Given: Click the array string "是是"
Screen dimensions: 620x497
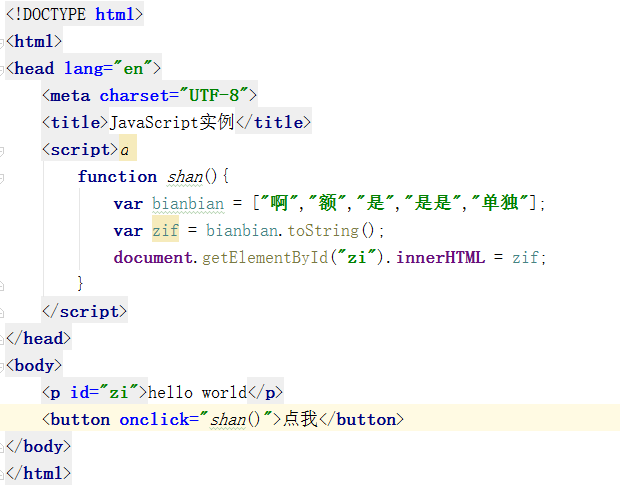Looking at the screenshot, I should [x=433, y=203].
